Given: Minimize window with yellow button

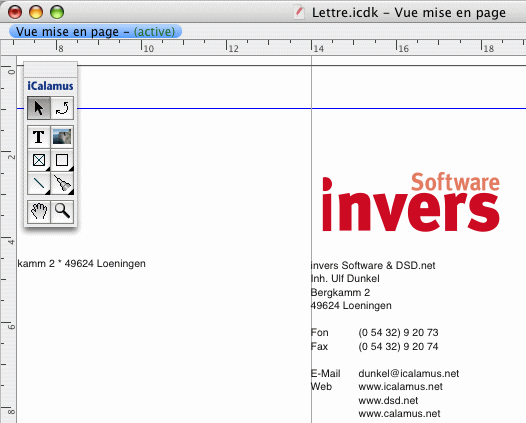Looking at the screenshot, I should tap(36, 12).
